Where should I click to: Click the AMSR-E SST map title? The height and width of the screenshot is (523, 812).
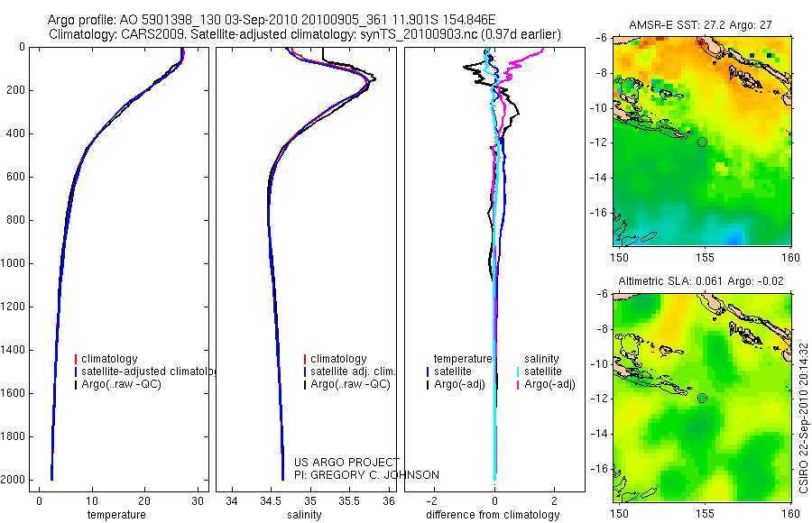click(x=700, y=25)
